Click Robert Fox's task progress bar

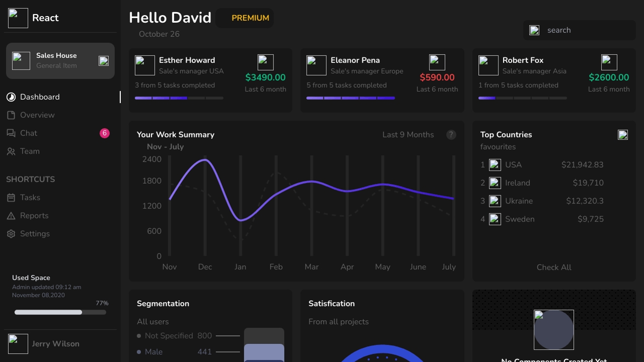pyautogui.click(x=523, y=98)
